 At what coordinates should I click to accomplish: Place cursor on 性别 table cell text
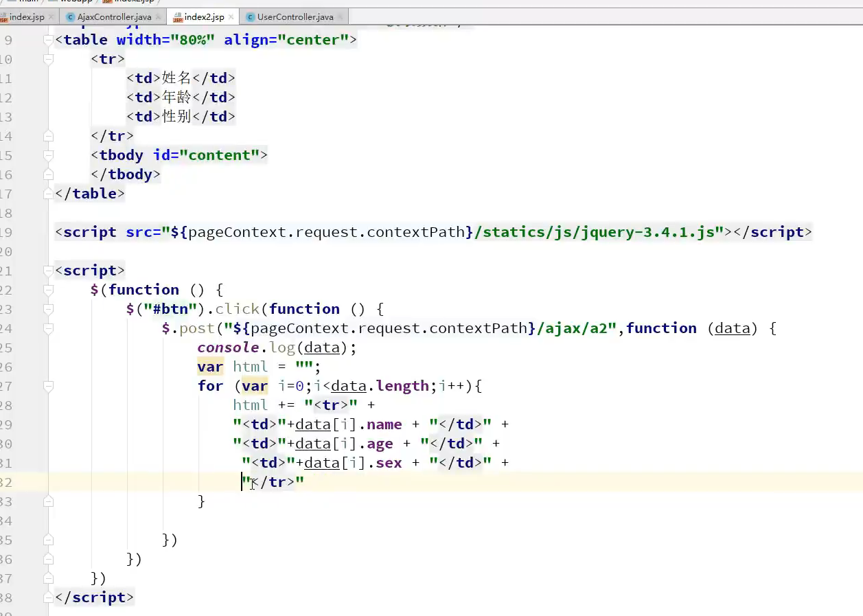[176, 117]
